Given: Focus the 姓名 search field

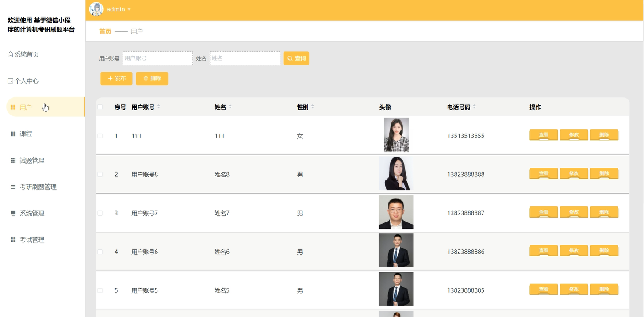Looking at the screenshot, I should tap(245, 58).
